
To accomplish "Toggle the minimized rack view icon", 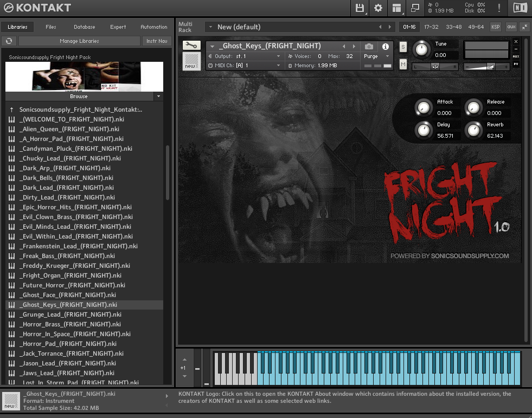I will click(415, 8).
